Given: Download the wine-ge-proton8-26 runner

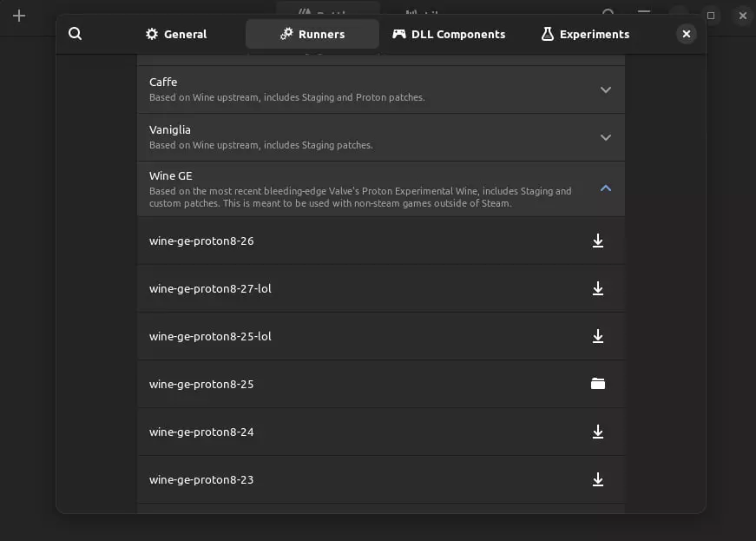Looking at the screenshot, I should pyautogui.click(x=597, y=241).
